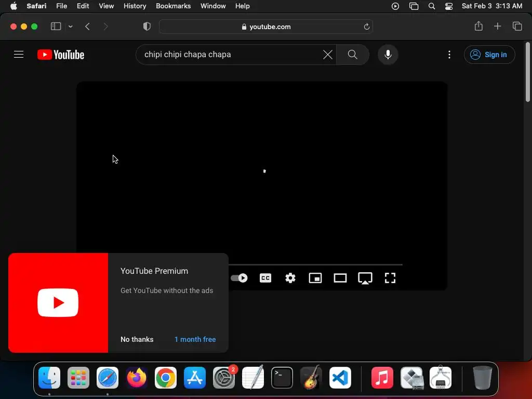Go to YouTube home via logo
This screenshot has height=399, width=532.
pyautogui.click(x=61, y=55)
